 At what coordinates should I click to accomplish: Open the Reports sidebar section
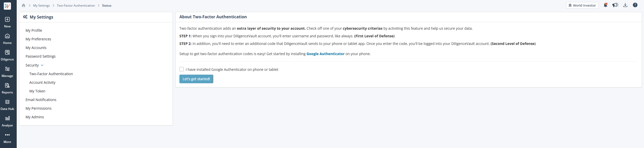pyautogui.click(x=7, y=88)
